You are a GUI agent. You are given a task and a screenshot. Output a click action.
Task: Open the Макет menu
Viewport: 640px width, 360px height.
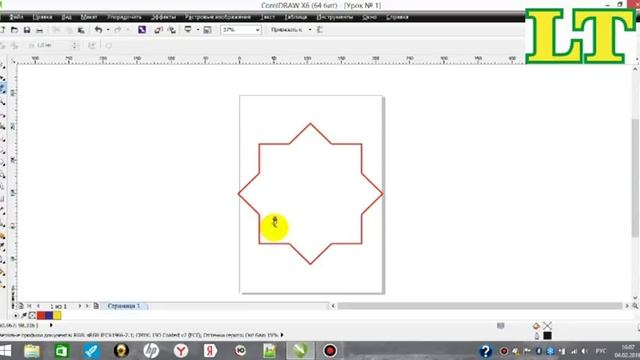click(x=89, y=17)
